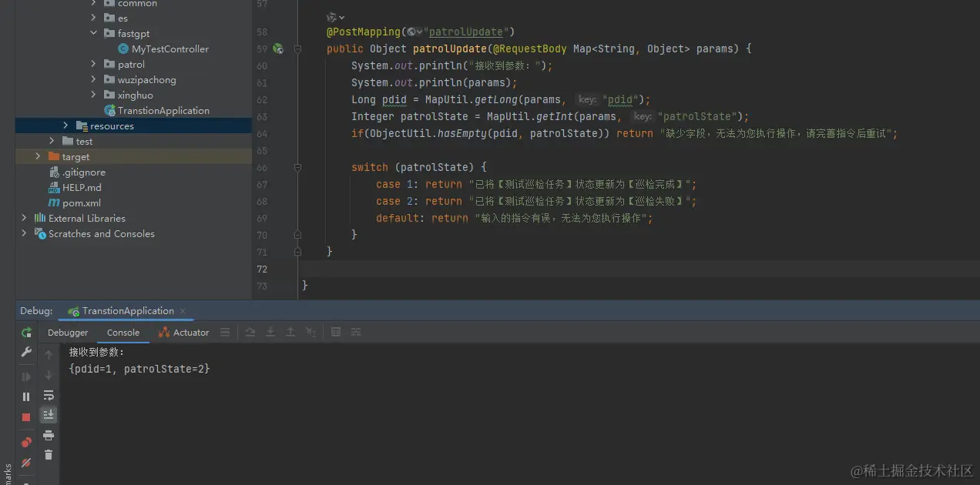980x485 pixels.
Task: Open debug settings wrench icon
Action: click(x=26, y=352)
